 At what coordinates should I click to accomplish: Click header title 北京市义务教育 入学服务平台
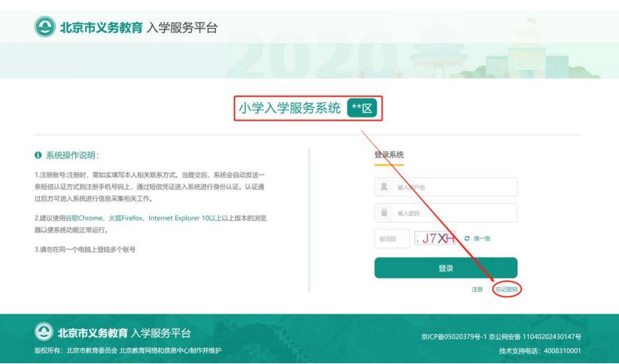(x=139, y=28)
